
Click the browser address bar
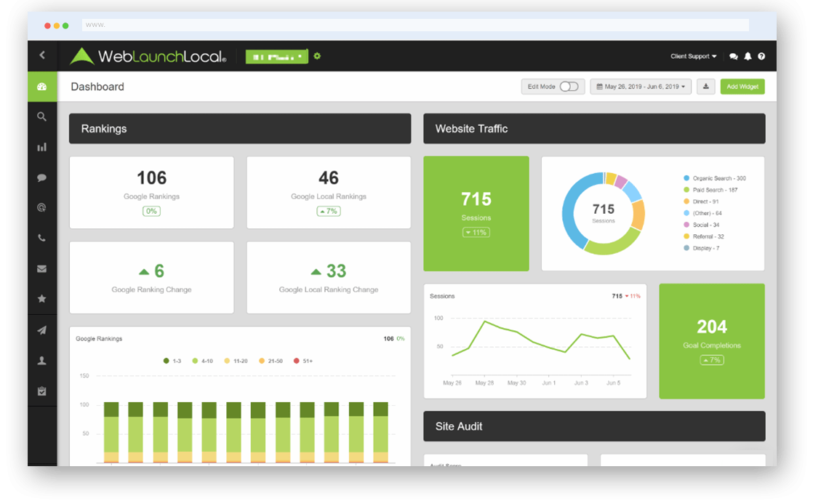tap(415, 25)
